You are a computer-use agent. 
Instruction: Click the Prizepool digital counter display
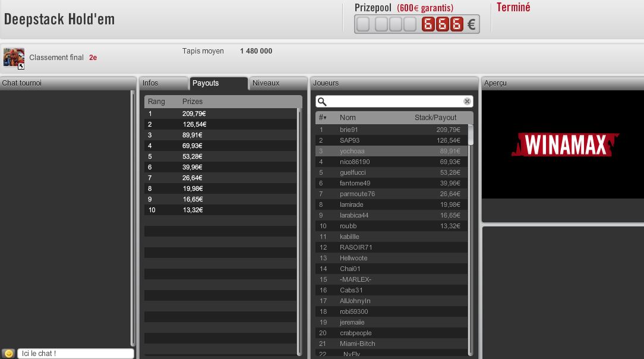(x=417, y=24)
